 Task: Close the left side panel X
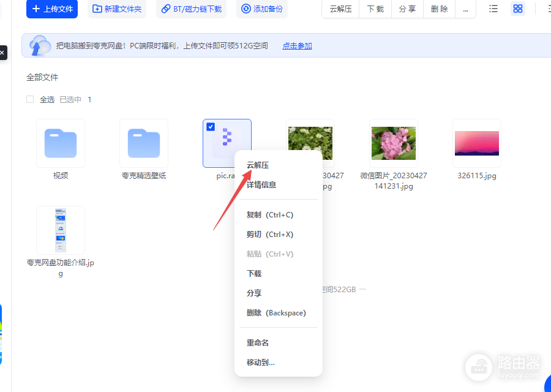click(x=2, y=53)
